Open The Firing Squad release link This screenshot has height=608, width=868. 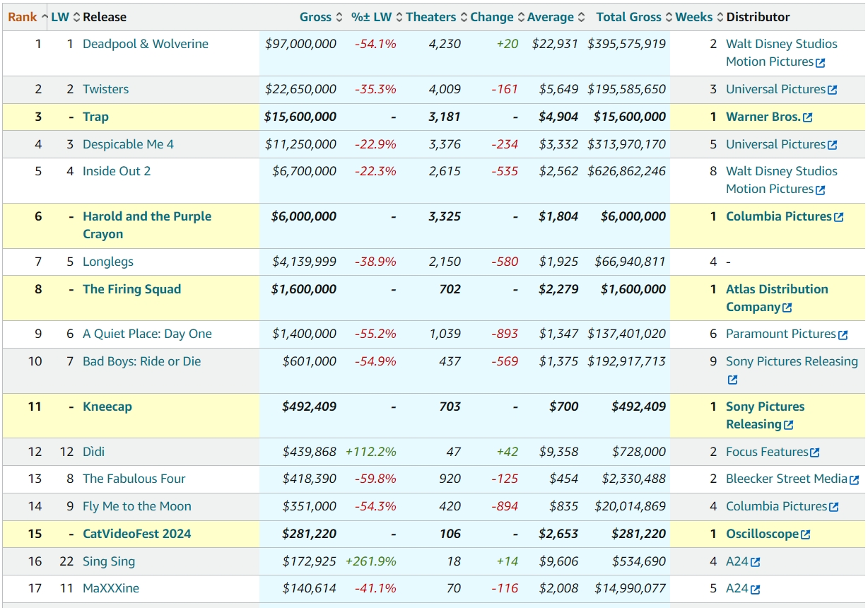131,289
